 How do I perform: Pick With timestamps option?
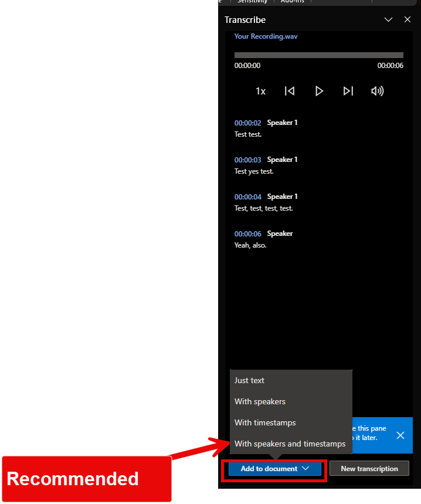pos(265,422)
